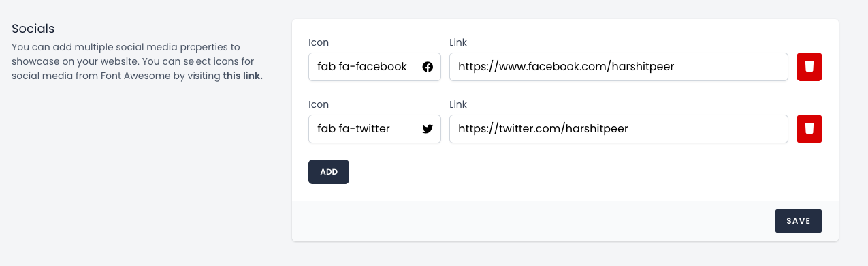Click the Icon label above the Twitter field
The width and height of the screenshot is (868, 266).
click(x=319, y=104)
